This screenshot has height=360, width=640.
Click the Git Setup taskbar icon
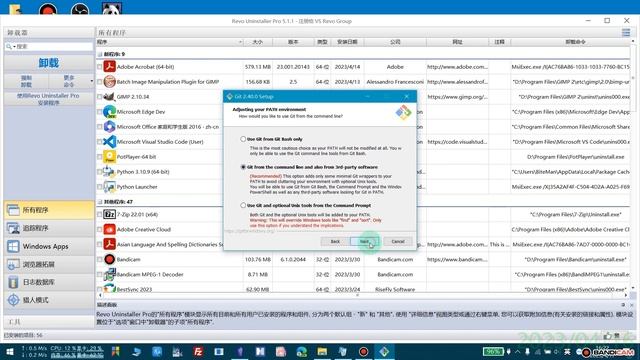pyautogui.click(x=384, y=351)
